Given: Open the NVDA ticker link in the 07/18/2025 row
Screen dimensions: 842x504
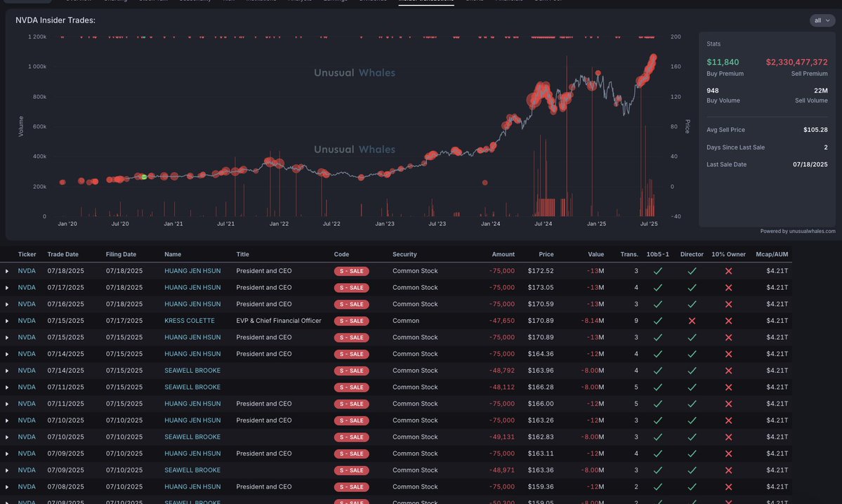Looking at the screenshot, I should tap(27, 271).
